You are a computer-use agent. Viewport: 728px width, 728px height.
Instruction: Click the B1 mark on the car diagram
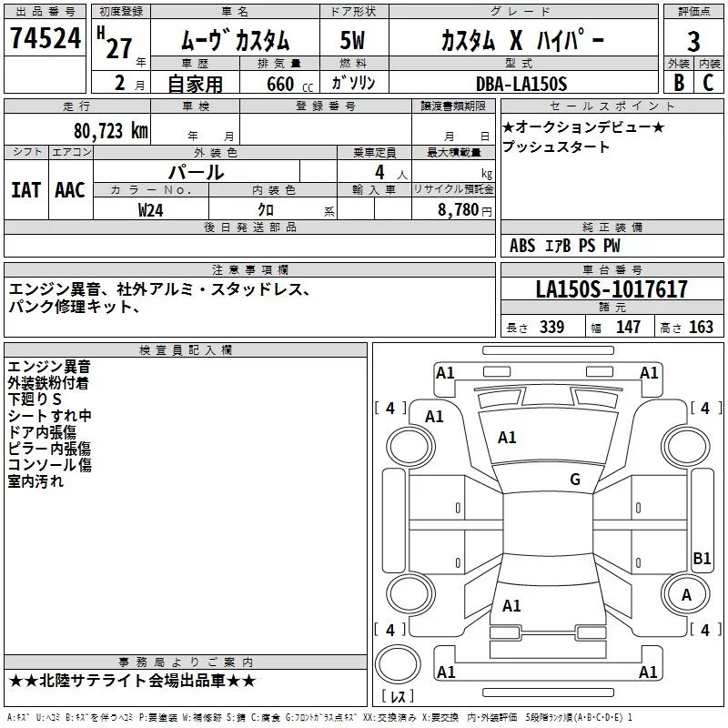[702, 559]
